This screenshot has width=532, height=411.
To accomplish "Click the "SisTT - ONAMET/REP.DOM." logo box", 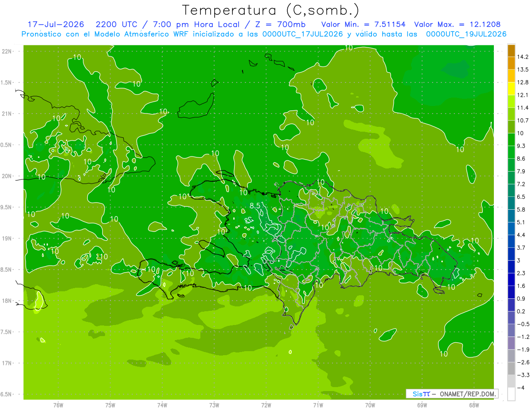I will point(451,394).
